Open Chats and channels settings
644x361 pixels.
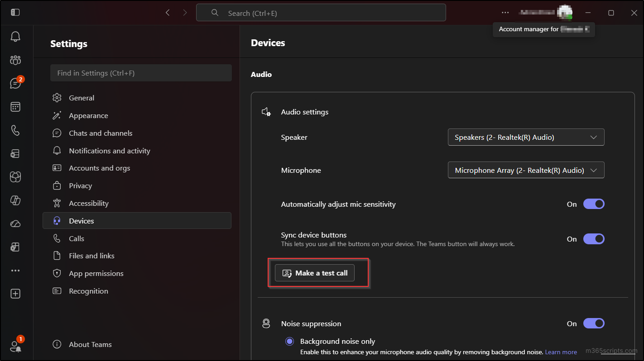pos(137,133)
